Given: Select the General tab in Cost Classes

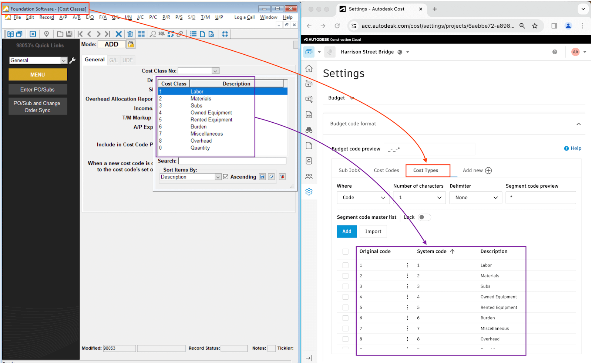Looking at the screenshot, I should tap(95, 60).
